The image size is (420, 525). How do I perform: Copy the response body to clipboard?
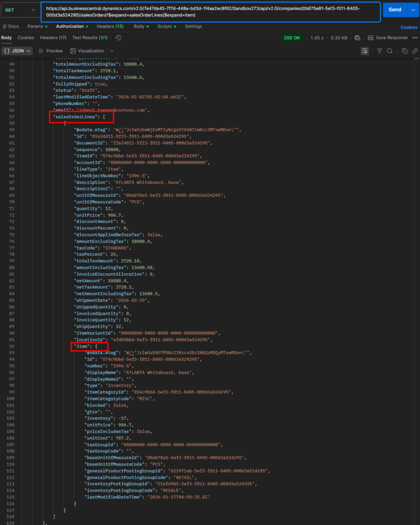[404, 51]
